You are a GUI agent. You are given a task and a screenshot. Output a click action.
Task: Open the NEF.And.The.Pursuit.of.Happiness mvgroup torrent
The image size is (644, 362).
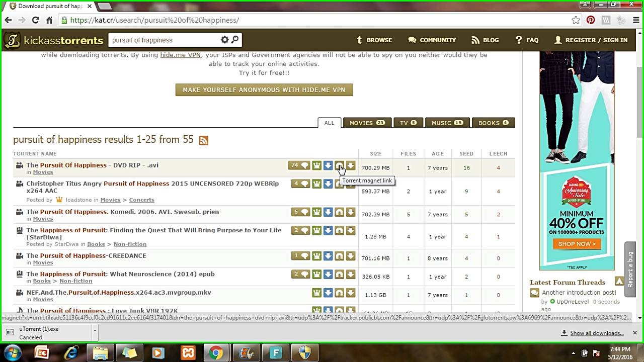pyautogui.click(x=119, y=292)
